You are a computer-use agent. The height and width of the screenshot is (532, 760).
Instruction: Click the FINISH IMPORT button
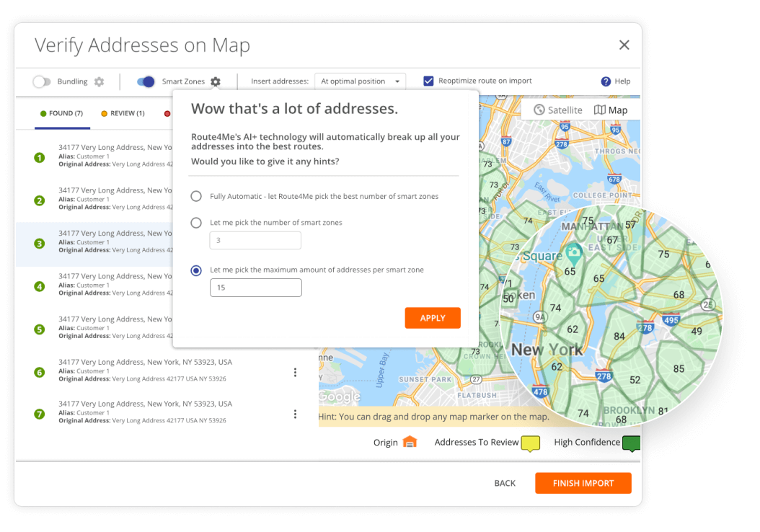pyautogui.click(x=583, y=483)
